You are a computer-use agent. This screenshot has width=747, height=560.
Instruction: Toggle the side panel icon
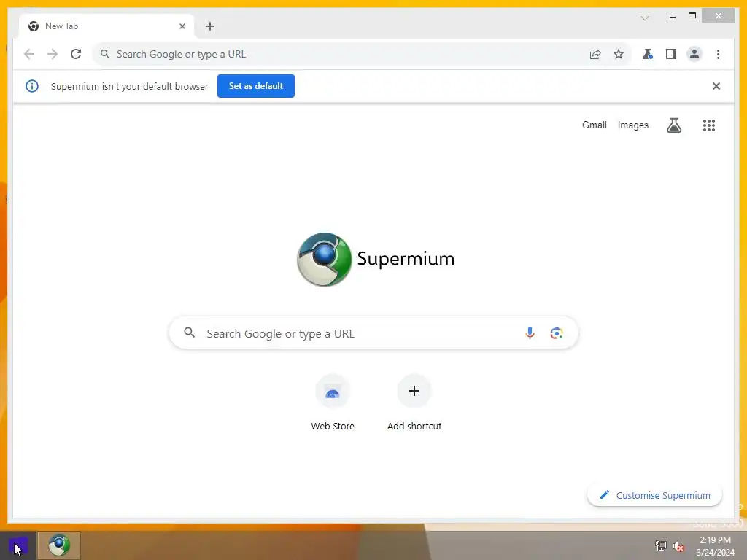(x=671, y=54)
